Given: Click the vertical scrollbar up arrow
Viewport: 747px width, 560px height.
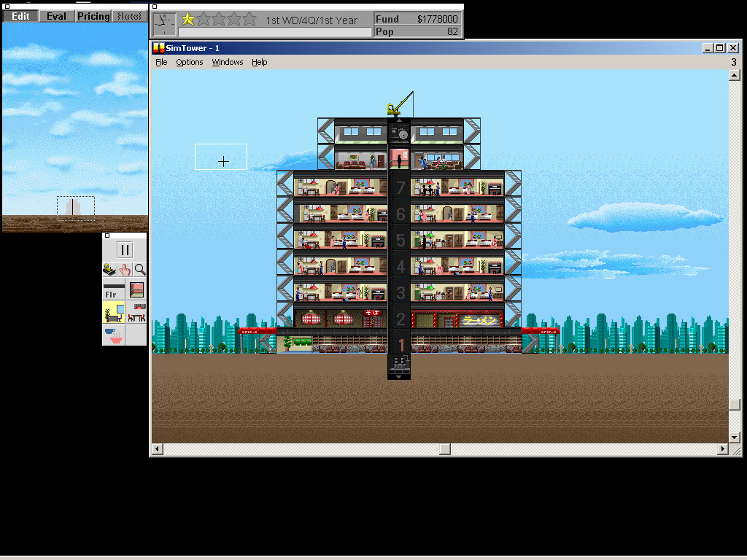Looking at the screenshot, I should point(734,75).
